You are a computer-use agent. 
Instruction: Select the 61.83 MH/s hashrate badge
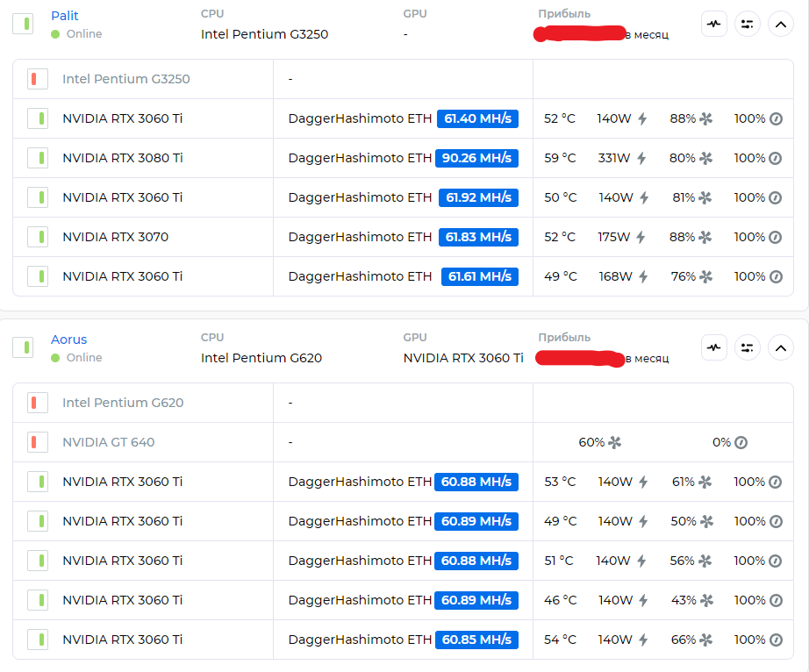(479, 237)
